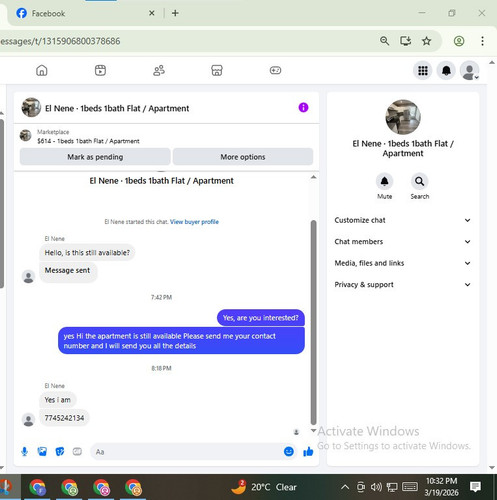This screenshot has height=500, width=497.
Task: Click the install app icon in address bar
Action: pos(405,41)
